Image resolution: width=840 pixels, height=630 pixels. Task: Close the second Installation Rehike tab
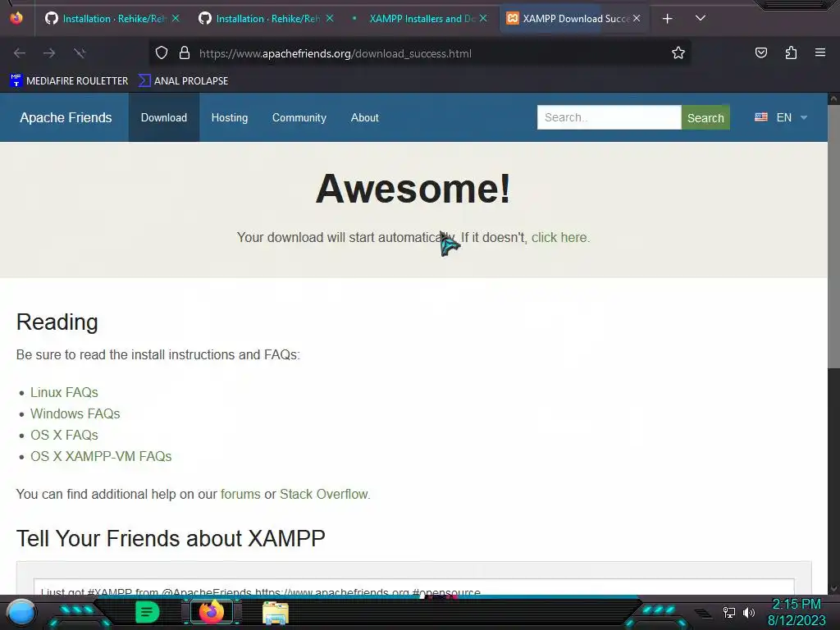point(330,18)
